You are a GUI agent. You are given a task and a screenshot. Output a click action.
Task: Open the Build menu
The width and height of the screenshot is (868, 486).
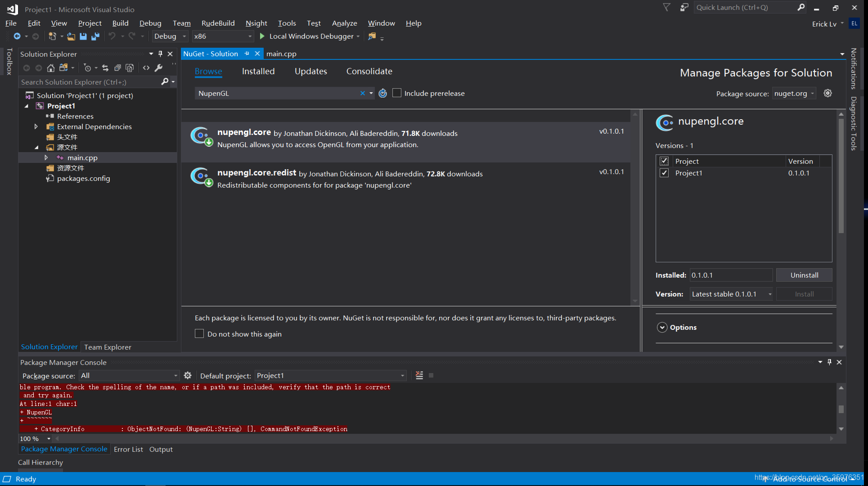[120, 23]
